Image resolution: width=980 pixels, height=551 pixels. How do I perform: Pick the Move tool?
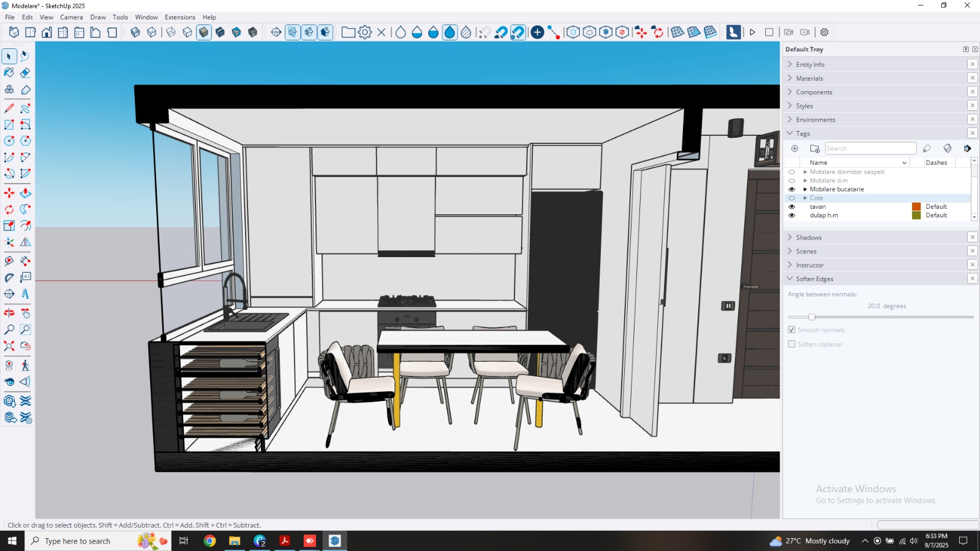pos(9,193)
